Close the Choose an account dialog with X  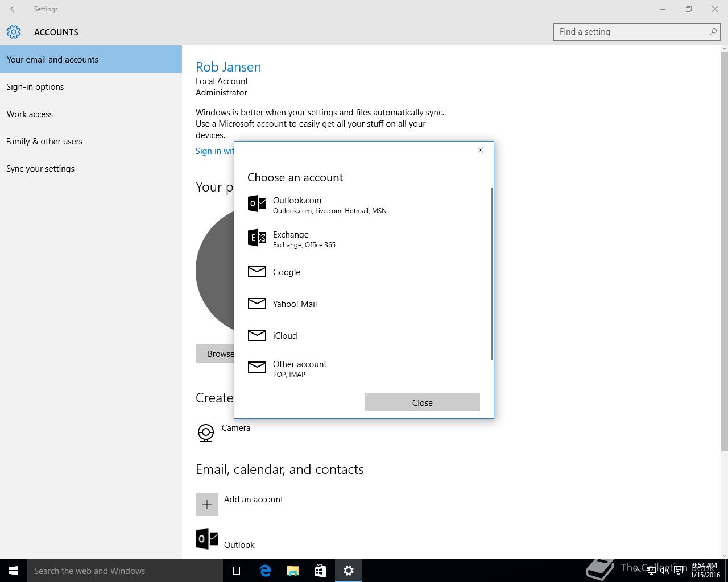pos(481,150)
